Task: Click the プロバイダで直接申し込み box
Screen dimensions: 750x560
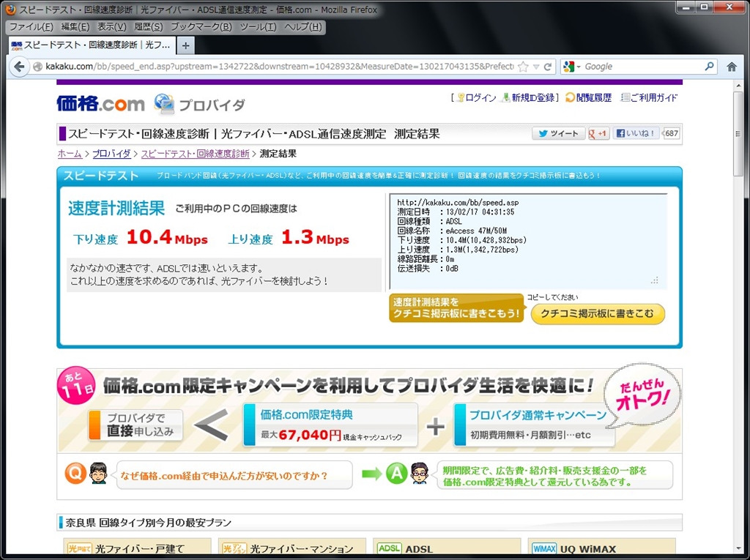Action: tap(135, 425)
